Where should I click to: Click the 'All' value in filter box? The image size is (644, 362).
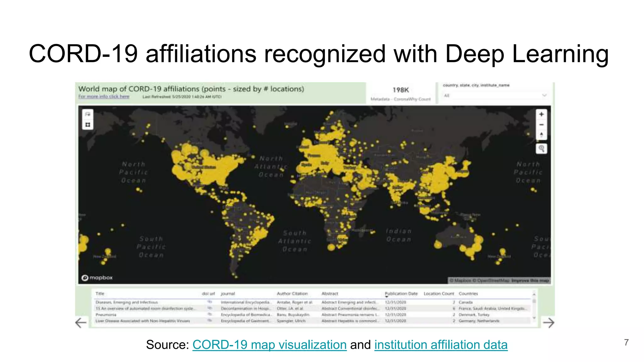click(x=447, y=96)
